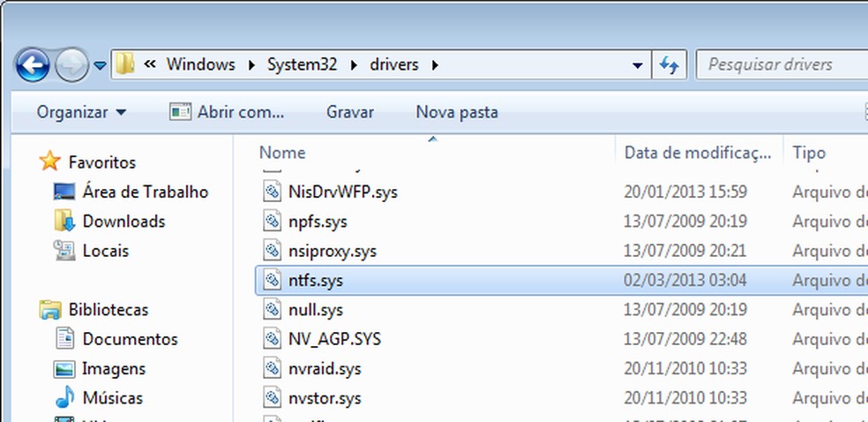Select Windows in the breadcrumb path

click(200, 64)
